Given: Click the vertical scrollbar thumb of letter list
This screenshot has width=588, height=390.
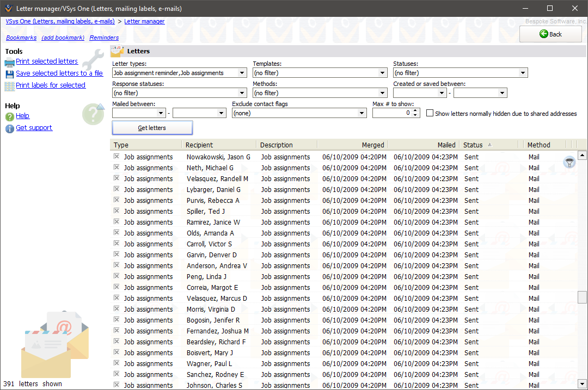Looking at the screenshot, I should click(582, 297).
